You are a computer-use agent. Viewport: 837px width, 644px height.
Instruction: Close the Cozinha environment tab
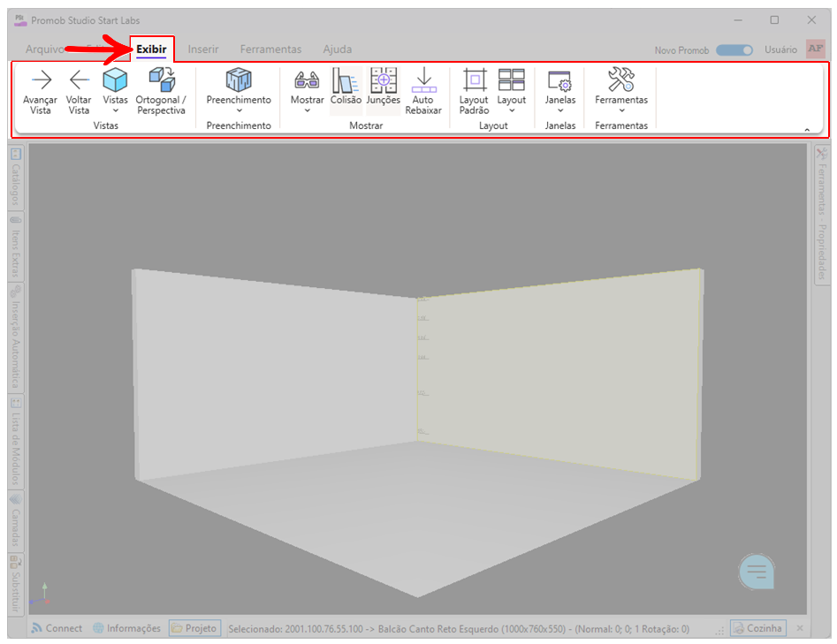(800, 628)
